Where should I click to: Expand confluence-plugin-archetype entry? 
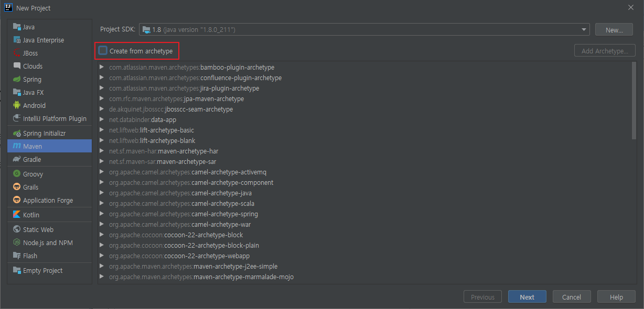click(102, 78)
